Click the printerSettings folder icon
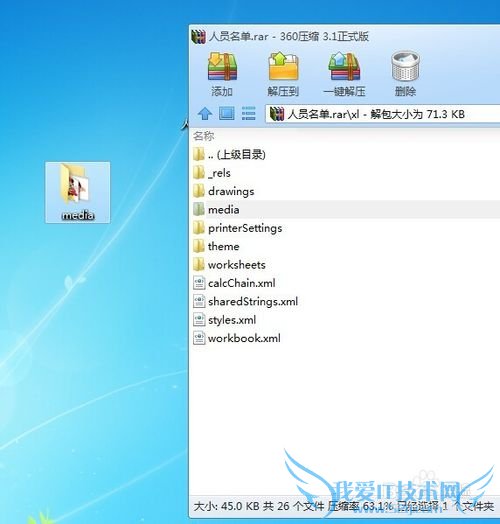This screenshot has width=500, height=524. point(199,228)
